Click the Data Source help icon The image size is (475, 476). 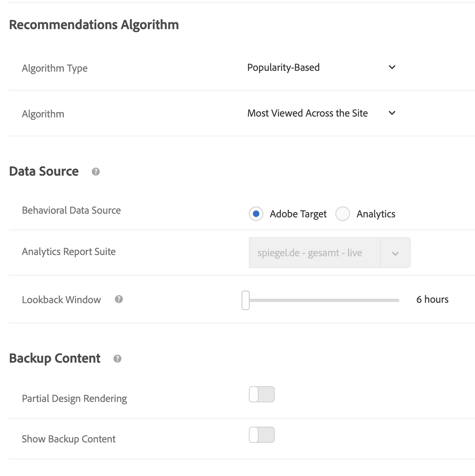(95, 172)
